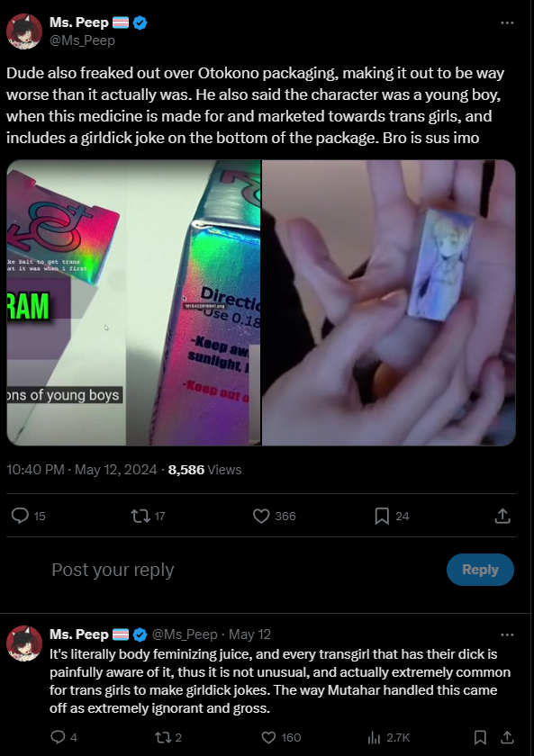Share the follow-up reply tweet
Image resolution: width=534 pixels, height=756 pixels.
point(507,737)
